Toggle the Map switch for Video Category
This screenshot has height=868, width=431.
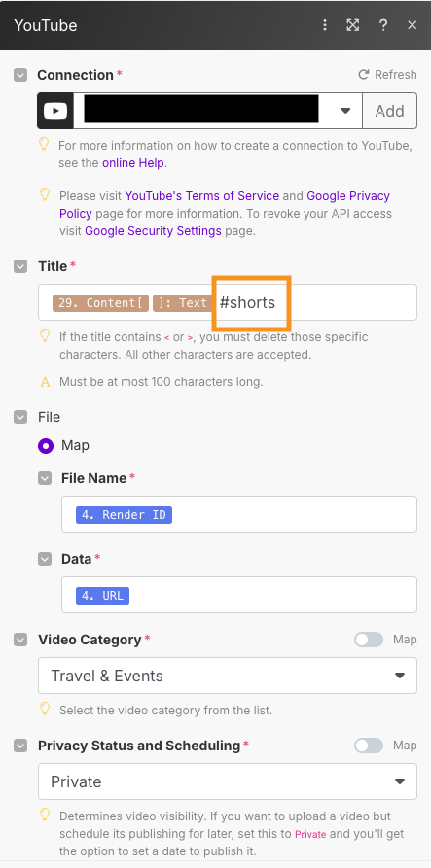(x=369, y=640)
